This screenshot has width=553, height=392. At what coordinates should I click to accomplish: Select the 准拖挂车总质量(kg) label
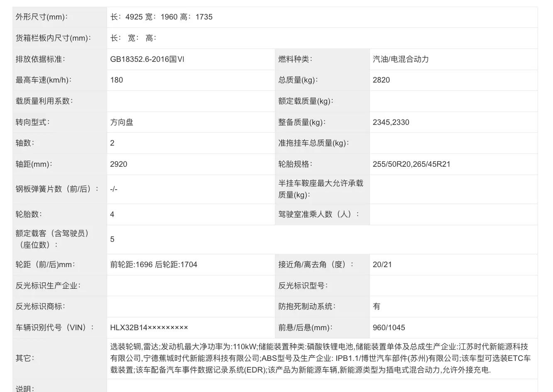[x=314, y=143]
